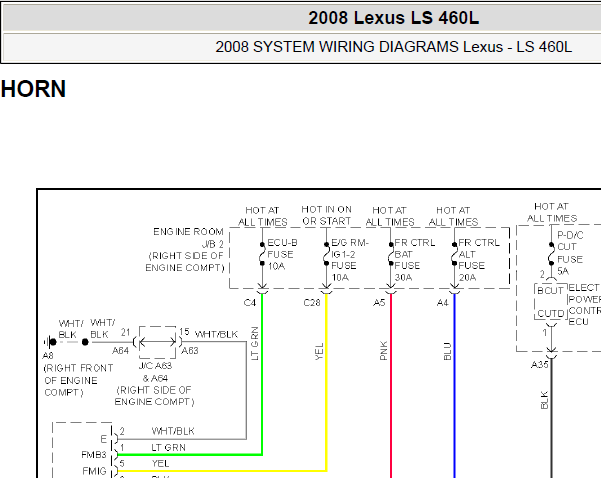
Task: Click "HOT AT ALL TIMES" above FR CTRL BAT fuse
Action: [x=390, y=216]
